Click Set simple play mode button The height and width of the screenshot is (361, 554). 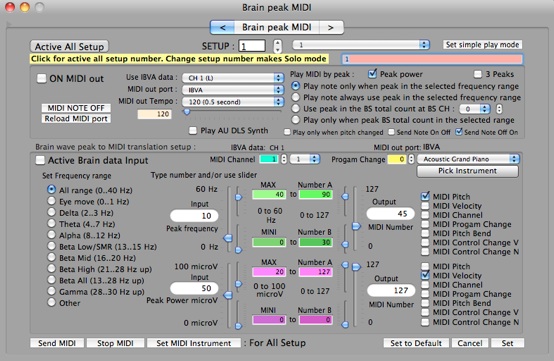482,45
